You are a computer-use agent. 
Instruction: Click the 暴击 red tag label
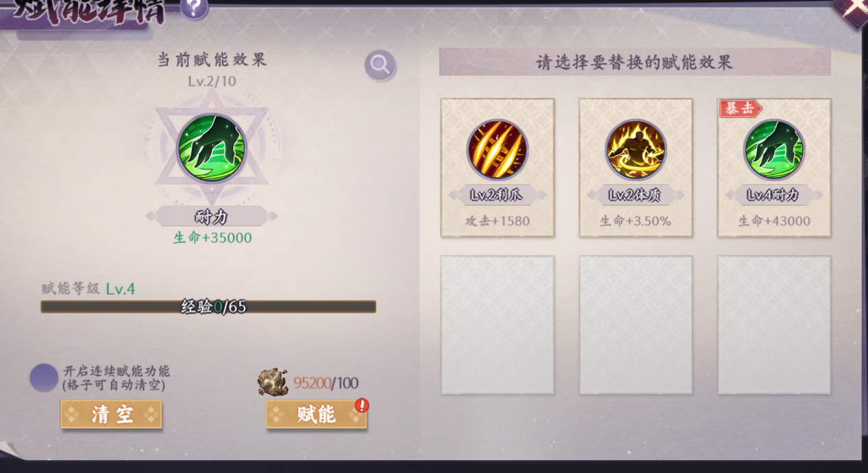coord(740,108)
